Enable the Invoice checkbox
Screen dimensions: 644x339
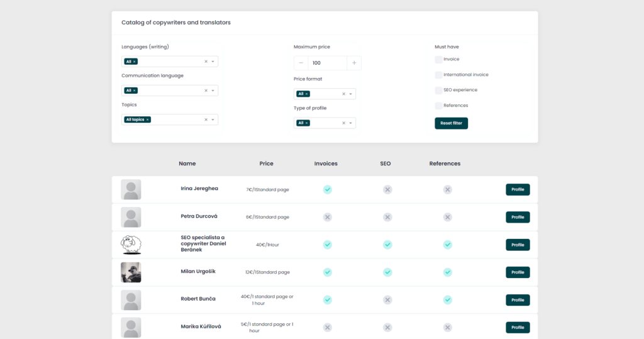pyautogui.click(x=438, y=59)
